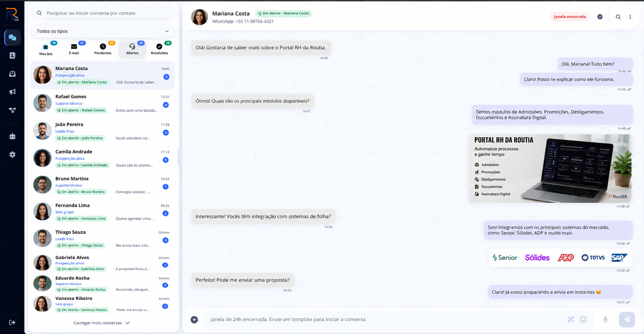644x334 pixels.
Task: Switch to Pendentes tab
Action: point(103,49)
